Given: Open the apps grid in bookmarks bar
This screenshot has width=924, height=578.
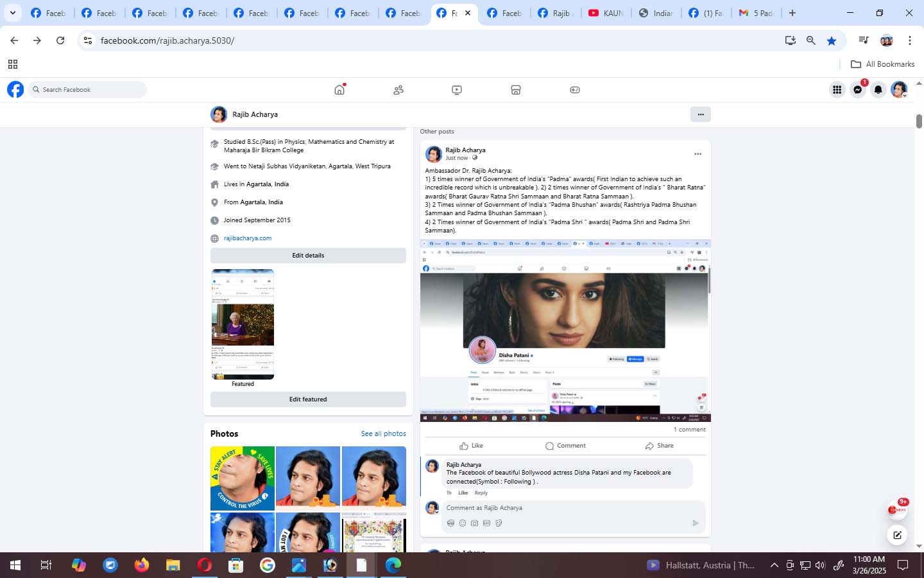Looking at the screenshot, I should pyautogui.click(x=13, y=64).
